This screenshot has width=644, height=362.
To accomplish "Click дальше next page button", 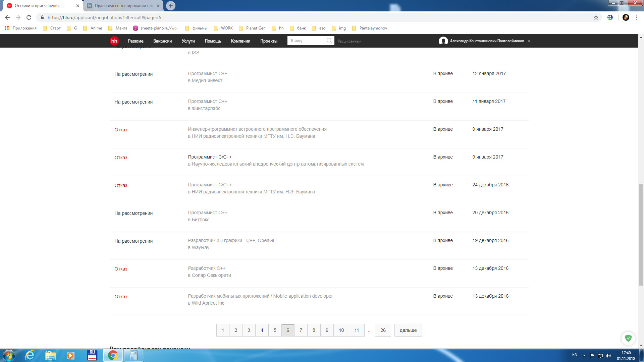I will click(408, 330).
